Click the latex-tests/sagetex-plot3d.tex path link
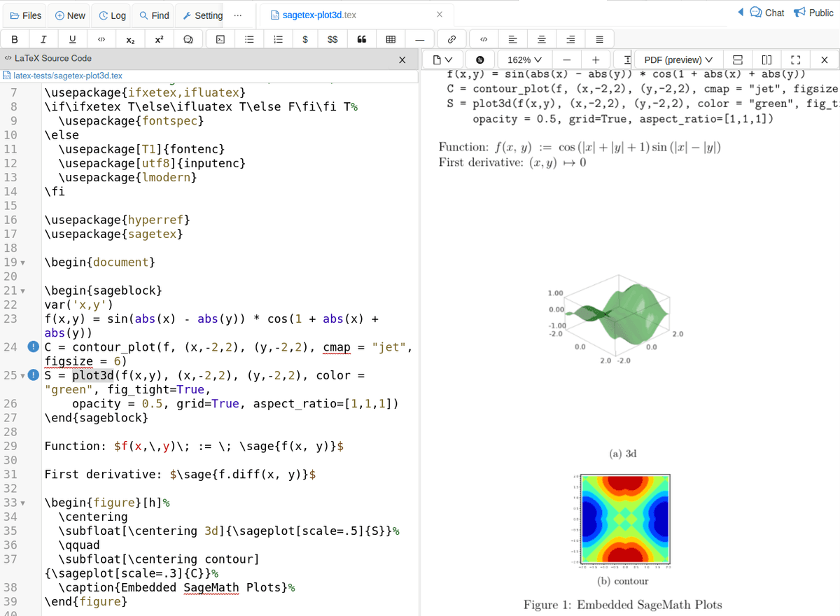840x616 pixels. (67, 76)
